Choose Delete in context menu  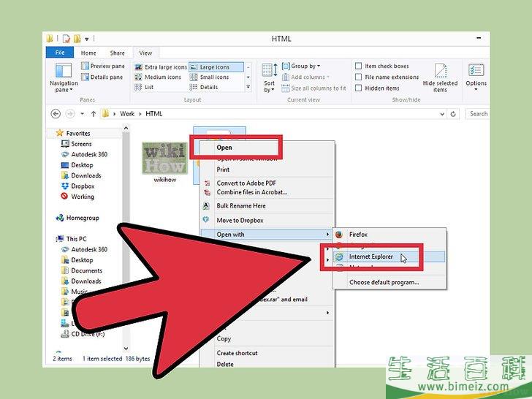tap(225, 364)
